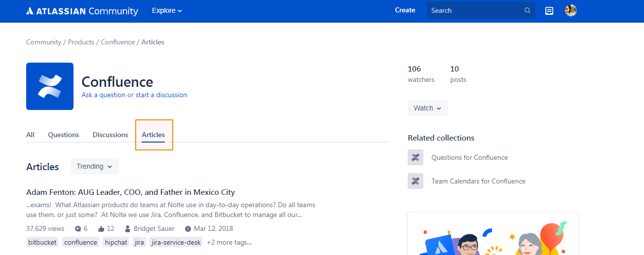Switch to the Discussions tab
Viewport: 644px width, 255px height.
click(111, 135)
